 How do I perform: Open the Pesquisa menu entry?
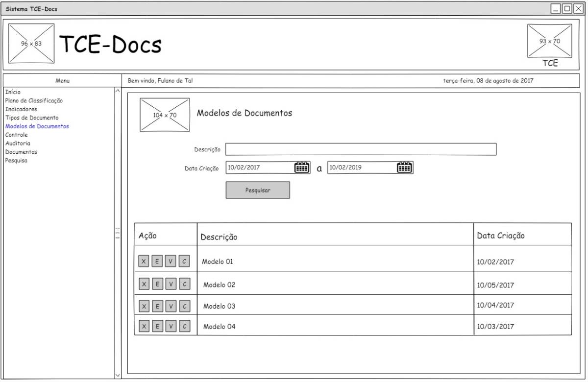pos(16,160)
